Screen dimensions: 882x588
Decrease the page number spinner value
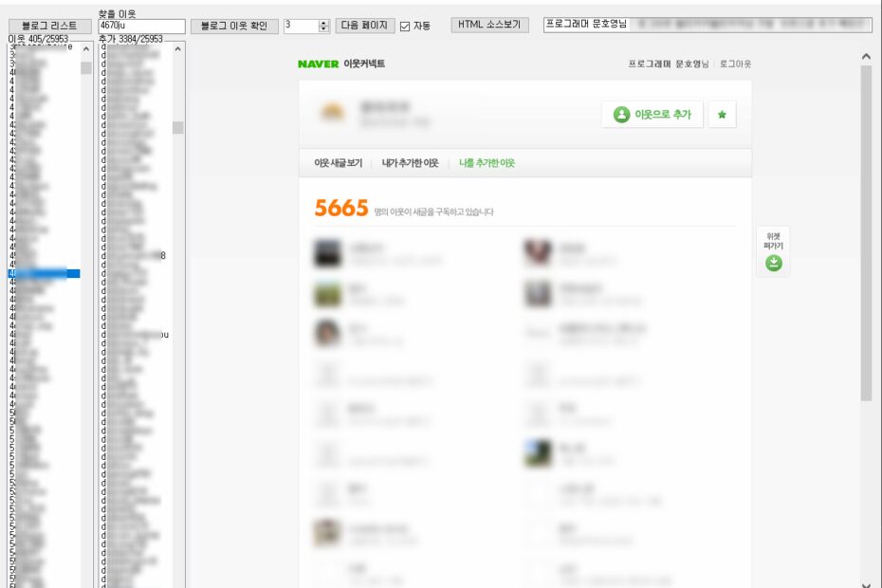point(323,29)
